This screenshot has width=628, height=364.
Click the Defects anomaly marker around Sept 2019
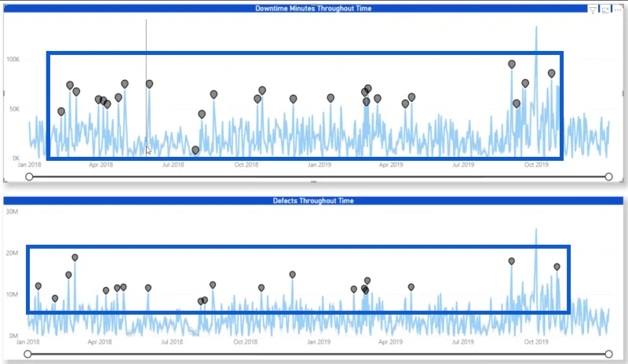click(512, 261)
